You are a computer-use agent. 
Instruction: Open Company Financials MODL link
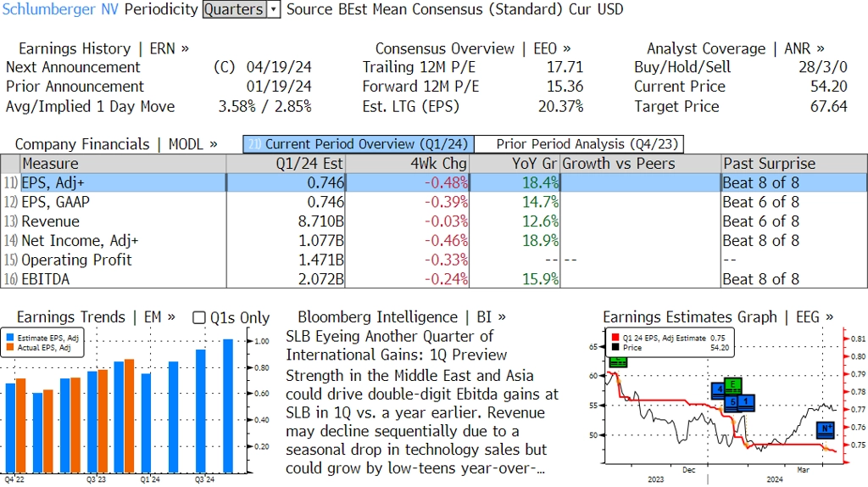coord(115,144)
